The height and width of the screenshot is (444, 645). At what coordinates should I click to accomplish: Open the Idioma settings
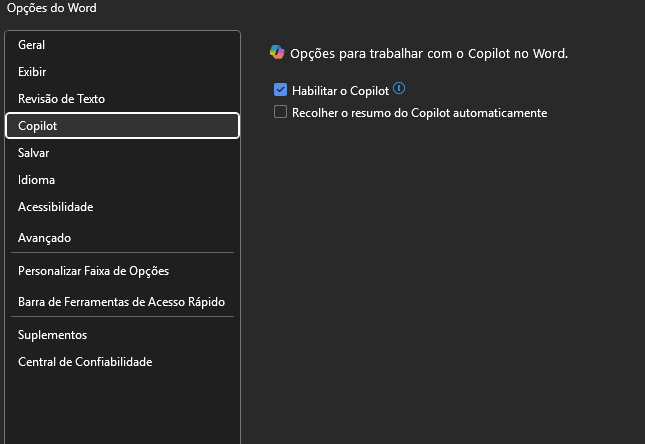coord(122,180)
